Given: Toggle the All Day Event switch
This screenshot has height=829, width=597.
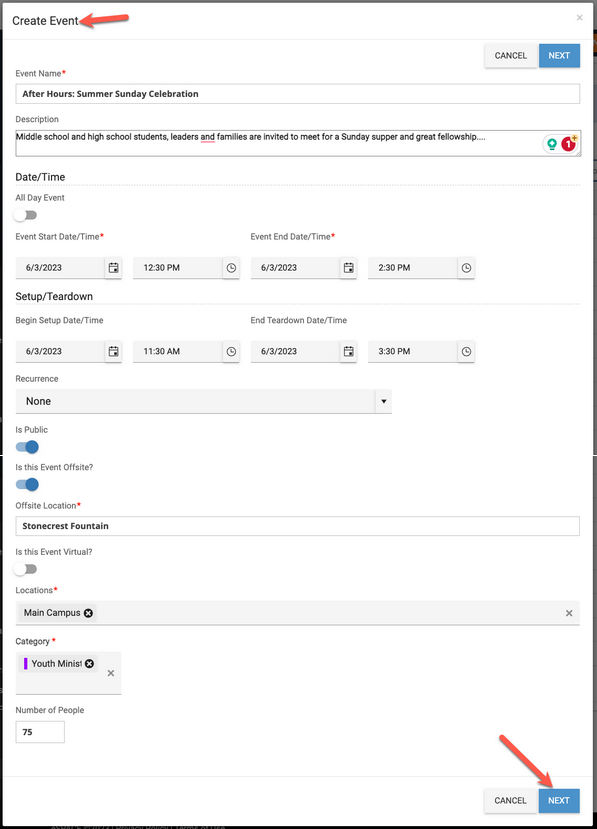Looking at the screenshot, I should point(25,215).
